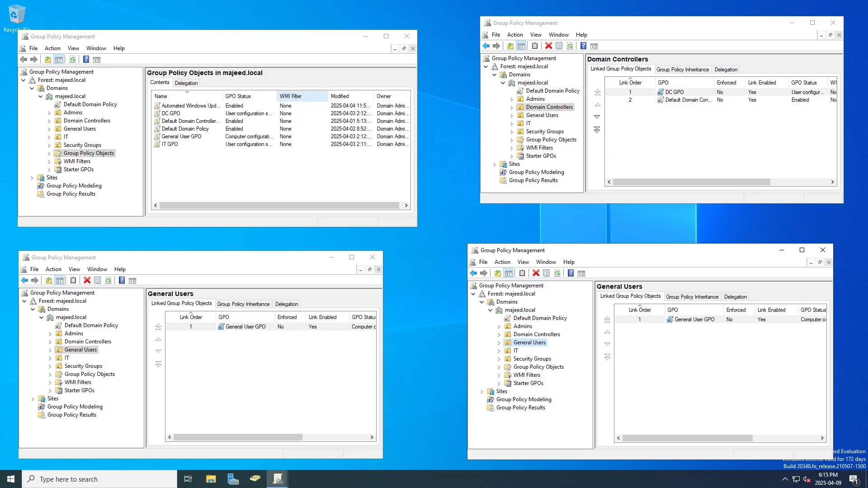Expand Security Groups in Domain Controllers window tree
This screenshot has width=868, height=488.
point(512,132)
